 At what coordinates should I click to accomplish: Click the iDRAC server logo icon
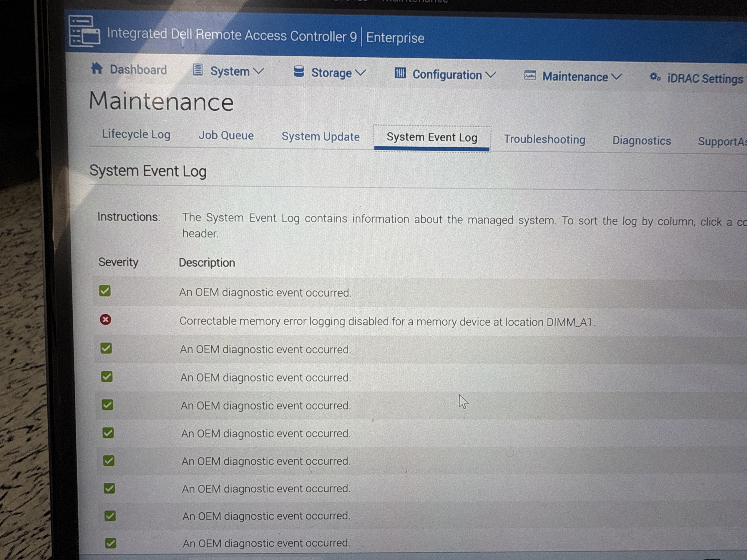pos(84,31)
